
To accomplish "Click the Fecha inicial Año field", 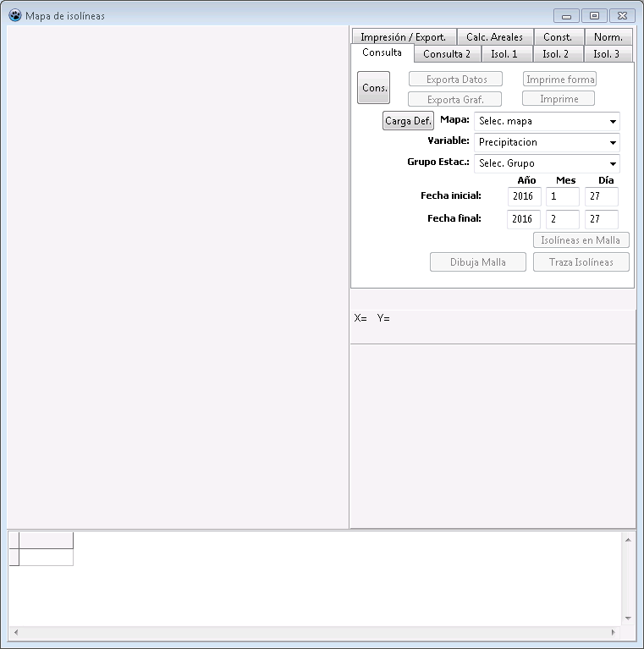I will click(x=524, y=196).
